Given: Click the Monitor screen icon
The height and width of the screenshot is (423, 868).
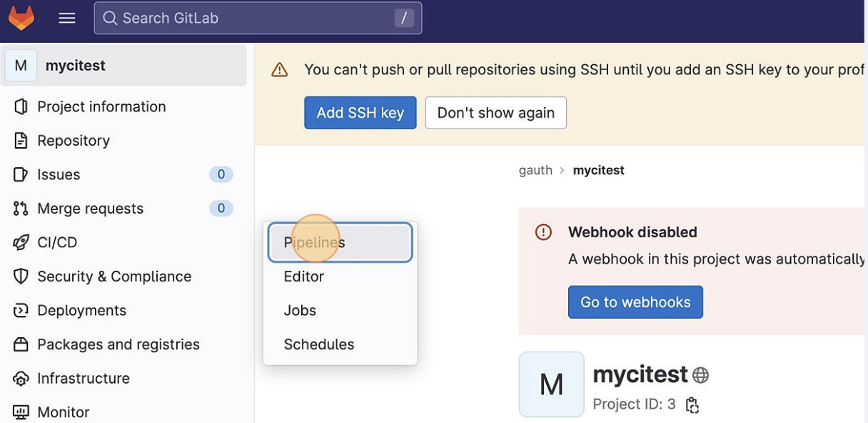Looking at the screenshot, I should pyautogui.click(x=21, y=412).
